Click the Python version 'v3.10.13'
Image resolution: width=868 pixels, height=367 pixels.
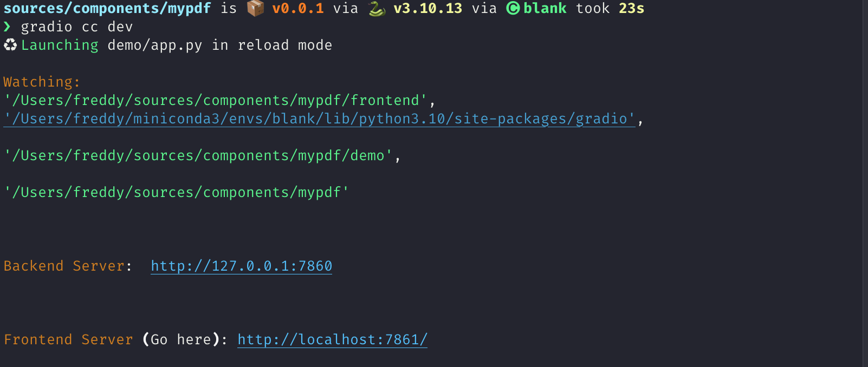click(428, 8)
